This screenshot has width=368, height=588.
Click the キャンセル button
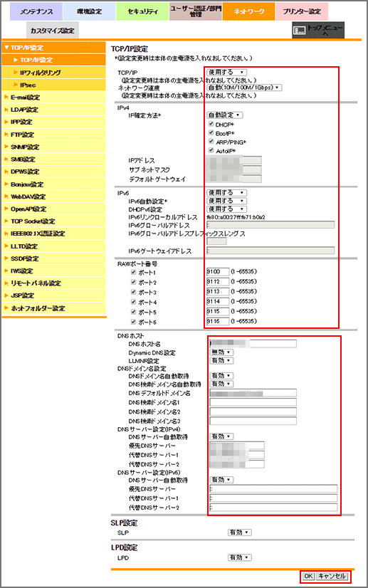point(332,576)
